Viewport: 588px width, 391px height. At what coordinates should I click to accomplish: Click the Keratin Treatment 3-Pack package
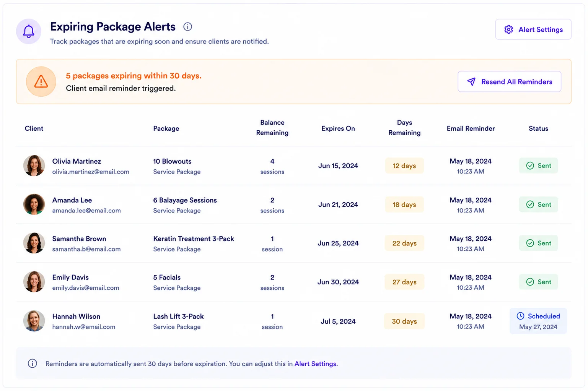(x=194, y=239)
